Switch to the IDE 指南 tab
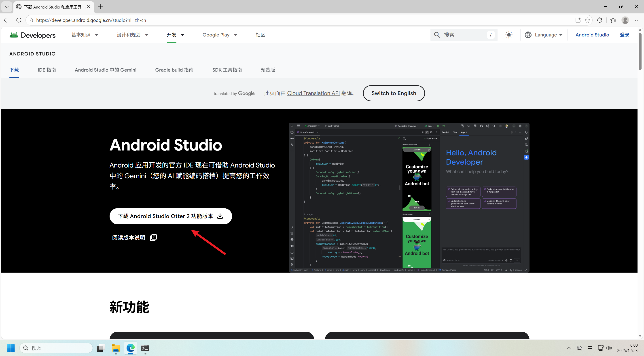This screenshot has height=356, width=644. point(47,70)
